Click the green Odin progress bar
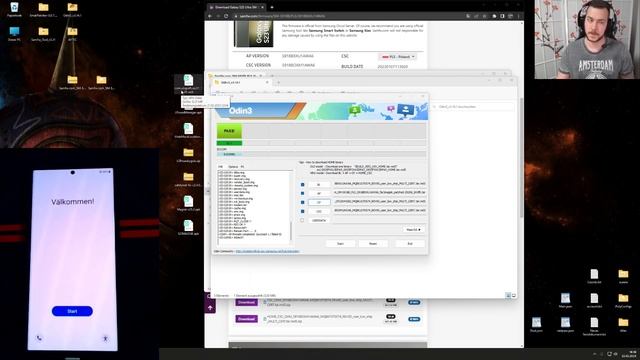Screen dimensions: 640x360 pos(229,143)
